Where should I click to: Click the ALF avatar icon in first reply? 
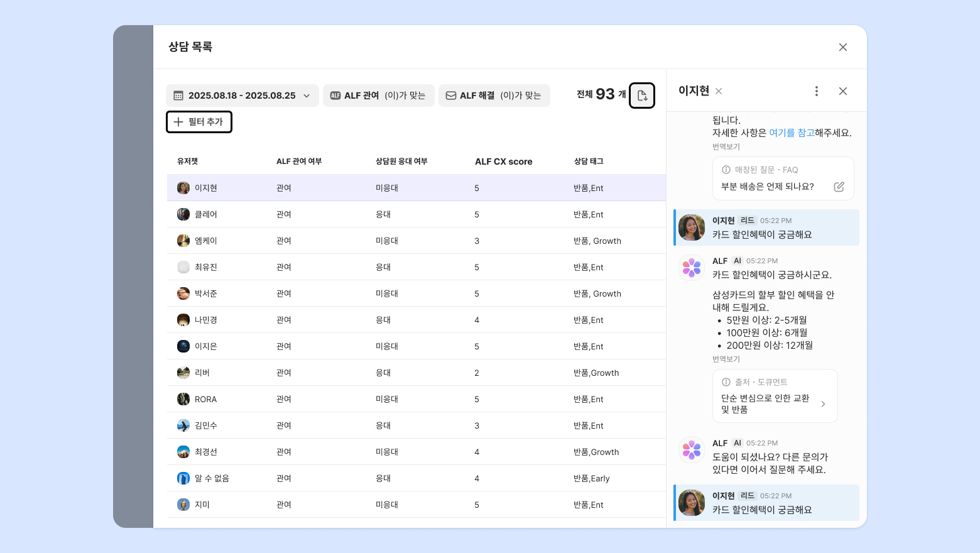tap(692, 268)
